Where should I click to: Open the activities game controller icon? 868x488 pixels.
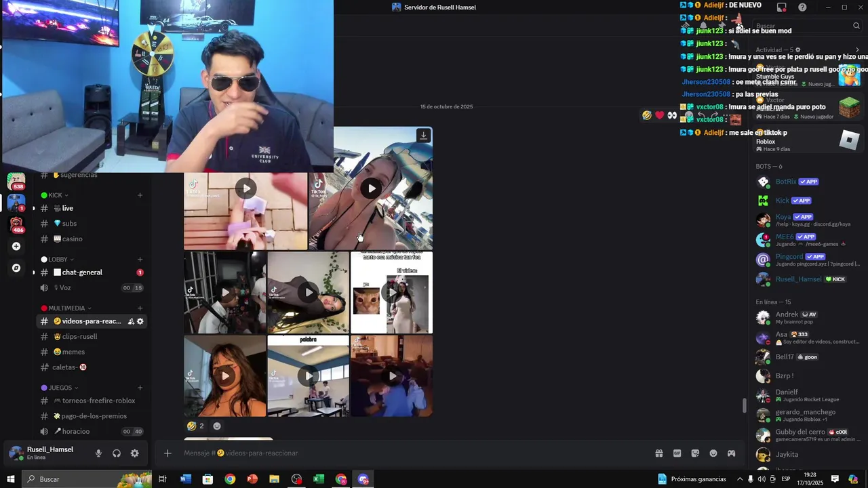point(732,453)
